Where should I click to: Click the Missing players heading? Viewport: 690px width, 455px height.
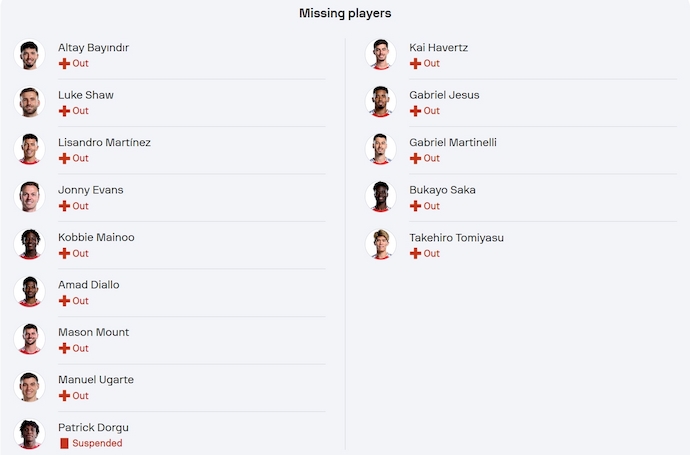click(x=345, y=13)
